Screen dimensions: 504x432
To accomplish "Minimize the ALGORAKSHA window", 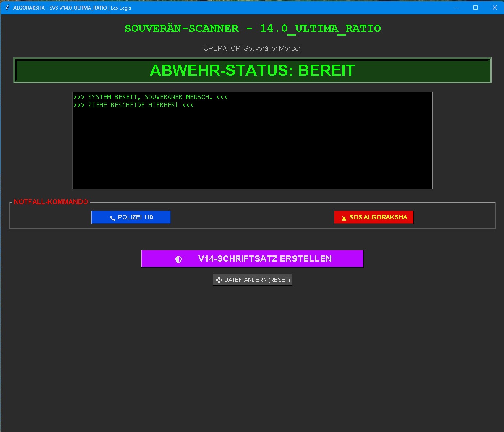I will pos(456,8).
